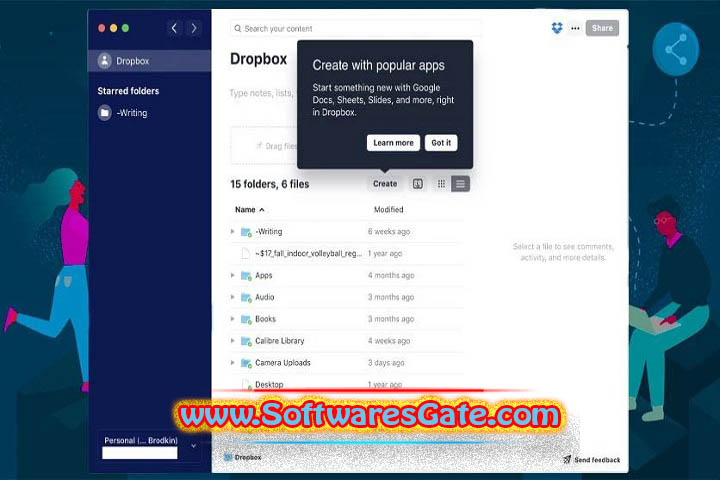Click the Audio folder icon
The height and width of the screenshot is (480, 720).
[x=246, y=297]
